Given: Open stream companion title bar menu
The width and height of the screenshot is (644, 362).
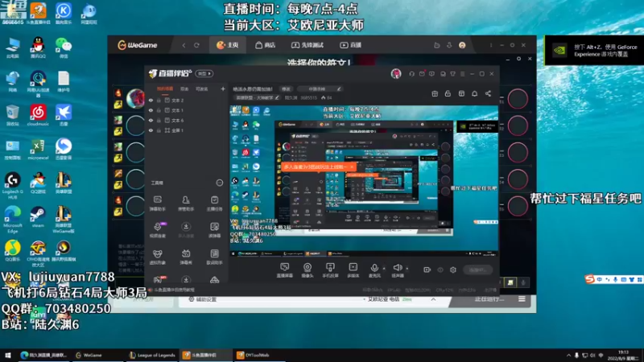Looking at the screenshot, I should (462, 74).
